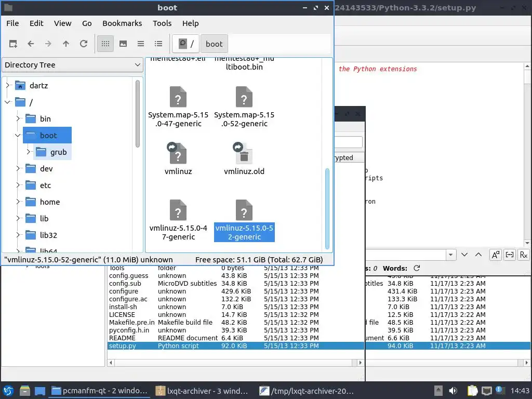The height and width of the screenshot is (399, 532).
Task: Open the Bookmarks menu
Action: tap(122, 23)
